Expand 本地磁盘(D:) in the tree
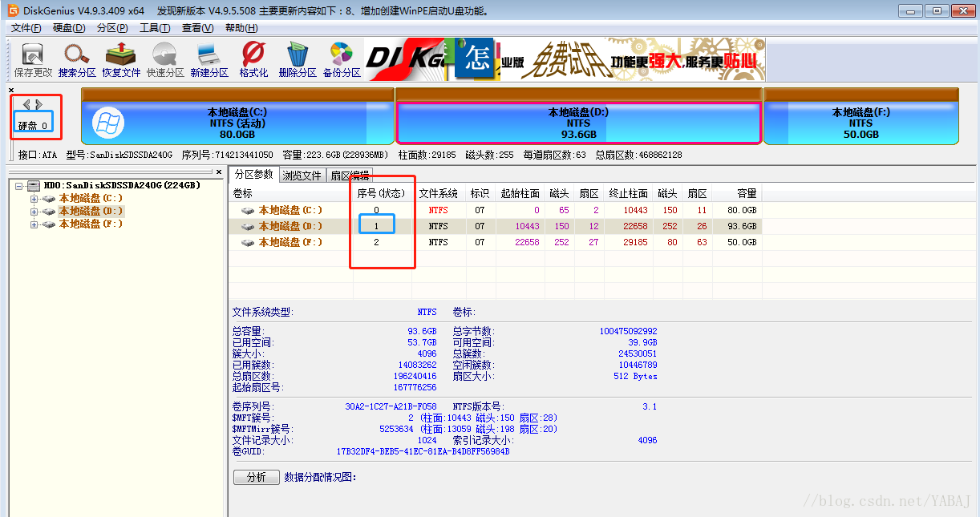Image resolution: width=980 pixels, height=517 pixels. click(x=34, y=212)
